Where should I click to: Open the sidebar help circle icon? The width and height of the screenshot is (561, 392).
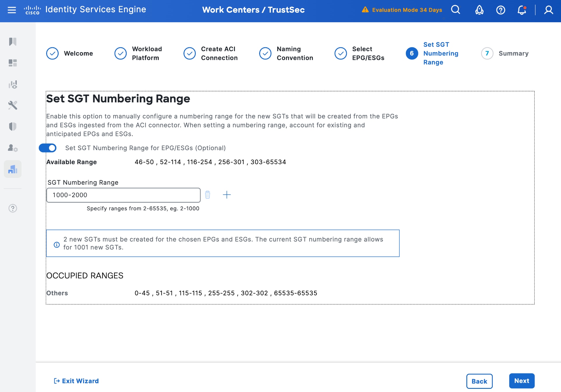[13, 208]
